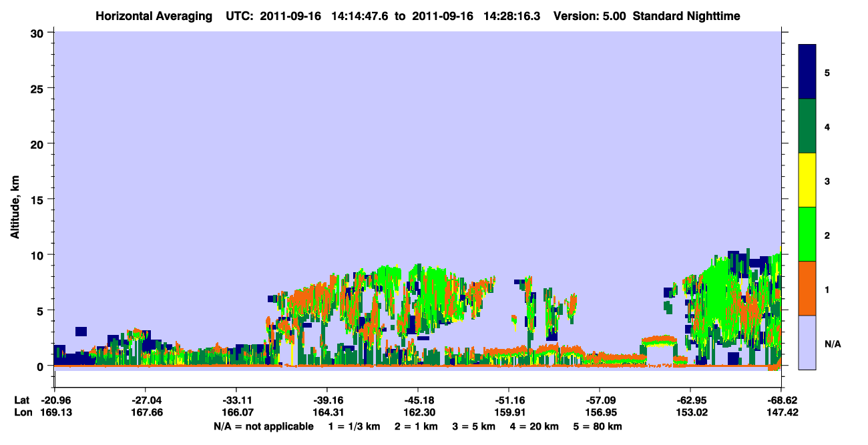Click footnote '4 = 20 km'
This screenshot has width=868, height=445.
[x=535, y=426]
